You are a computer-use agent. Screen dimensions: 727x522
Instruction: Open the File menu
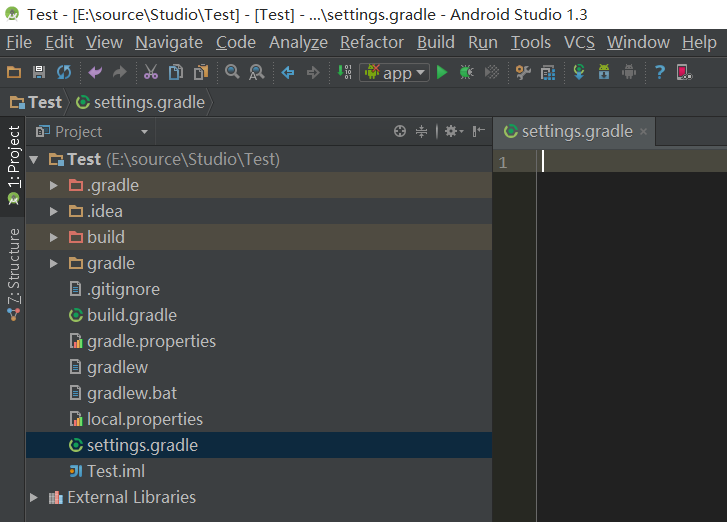click(x=19, y=43)
